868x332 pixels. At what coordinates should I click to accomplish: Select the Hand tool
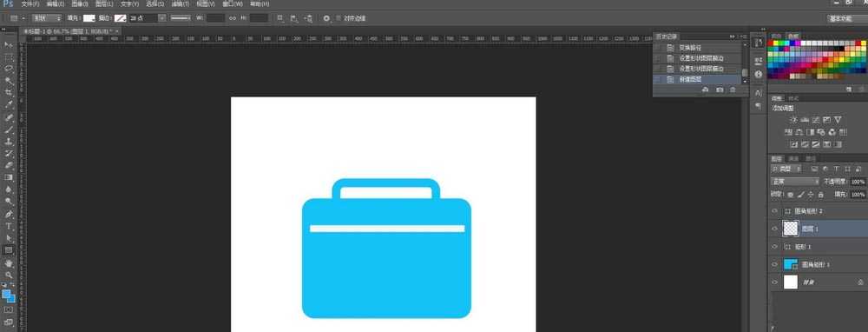[9, 262]
